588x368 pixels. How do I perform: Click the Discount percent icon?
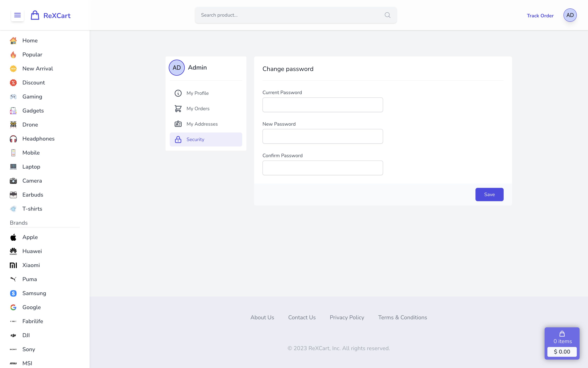pyautogui.click(x=13, y=83)
